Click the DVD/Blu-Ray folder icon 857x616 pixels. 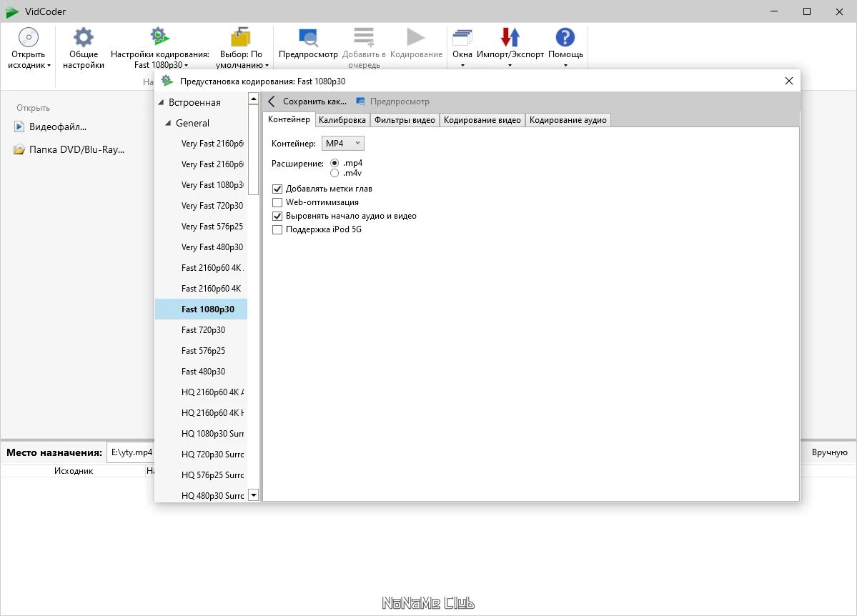[19, 149]
